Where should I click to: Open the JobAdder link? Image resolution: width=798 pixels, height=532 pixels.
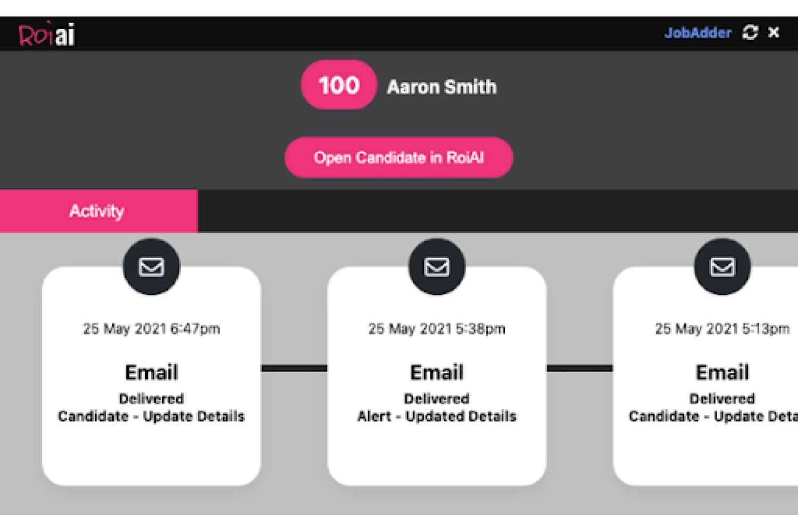pos(697,33)
